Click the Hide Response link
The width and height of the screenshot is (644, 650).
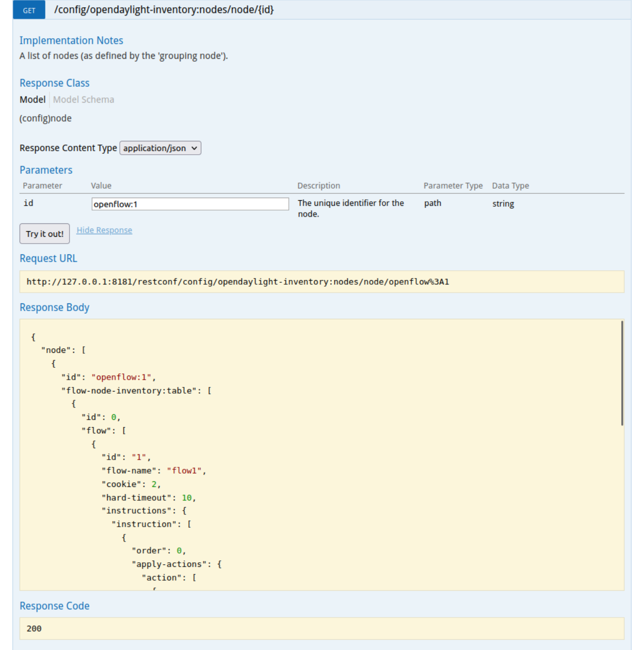[104, 230]
